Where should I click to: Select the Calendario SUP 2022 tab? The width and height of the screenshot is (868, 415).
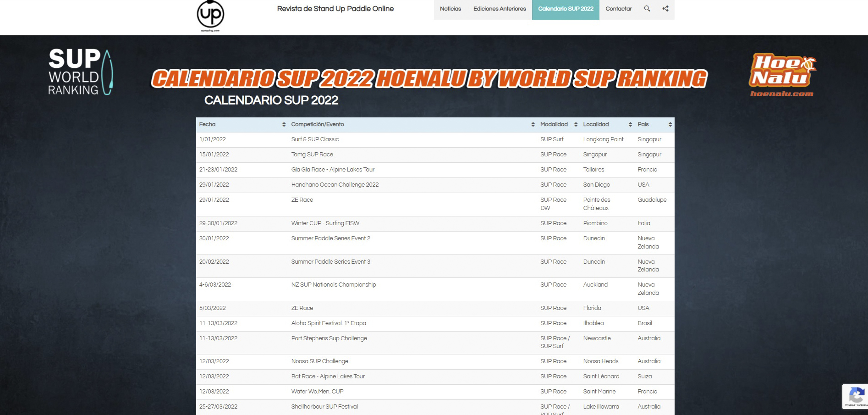(566, 9)
